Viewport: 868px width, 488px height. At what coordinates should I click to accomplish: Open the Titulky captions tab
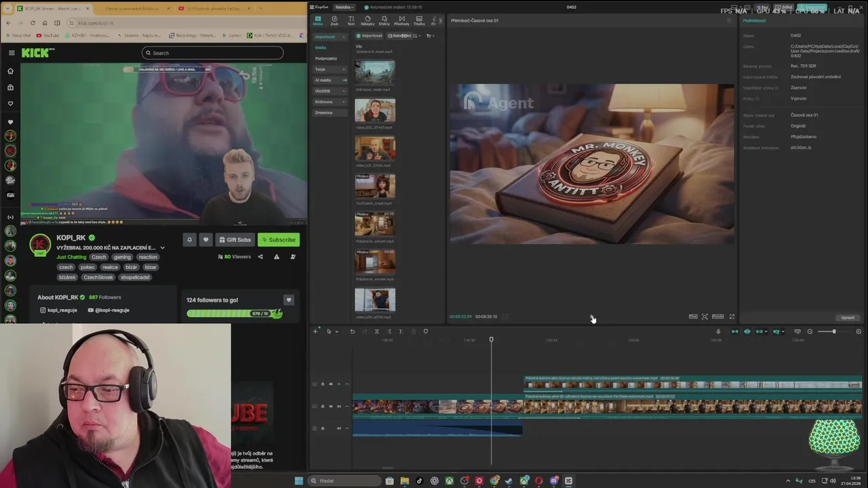[x=419, y=20]
